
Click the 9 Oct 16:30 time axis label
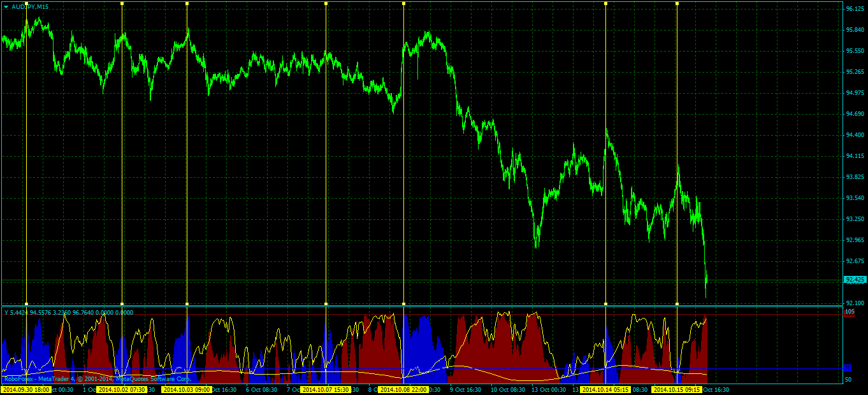pyautogui.click(x=466, y=389)
